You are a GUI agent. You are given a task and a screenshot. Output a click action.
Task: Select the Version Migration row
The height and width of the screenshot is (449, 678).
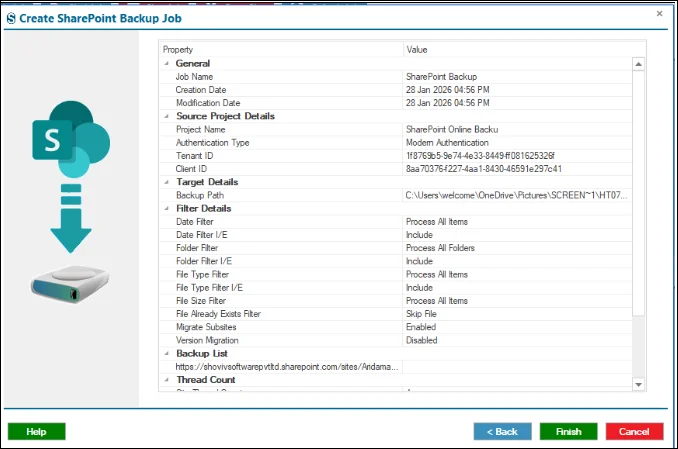pos(396,340)
